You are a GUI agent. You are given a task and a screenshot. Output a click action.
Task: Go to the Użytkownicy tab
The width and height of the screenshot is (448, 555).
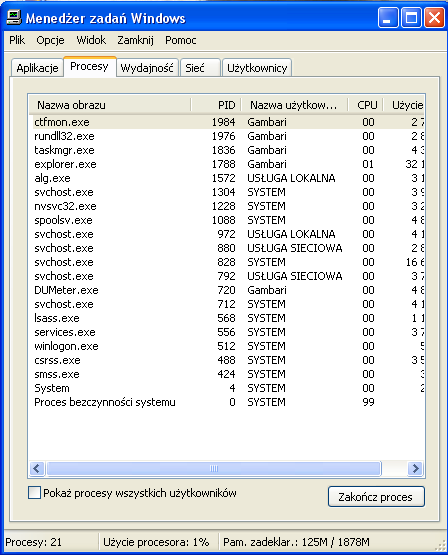(257, 68)
